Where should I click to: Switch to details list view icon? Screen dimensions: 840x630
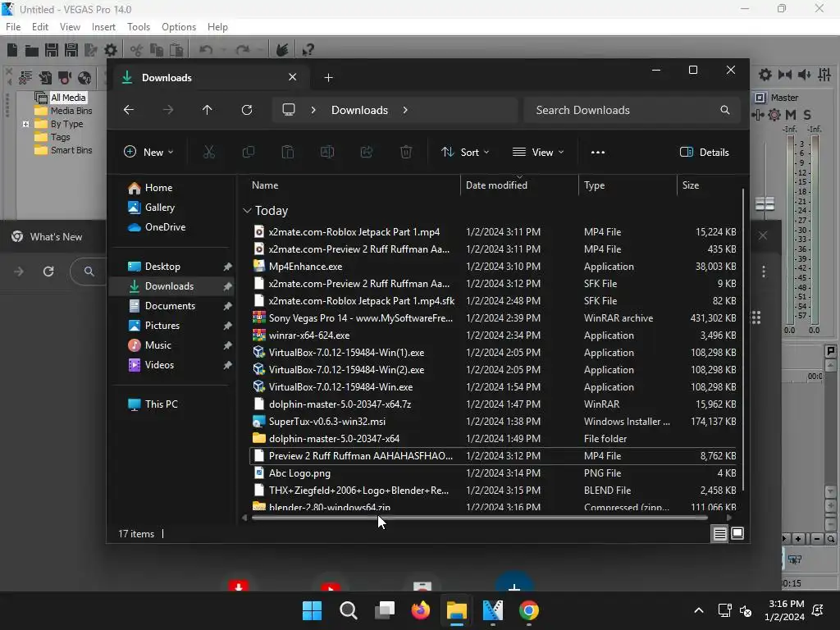coord(720,533)
